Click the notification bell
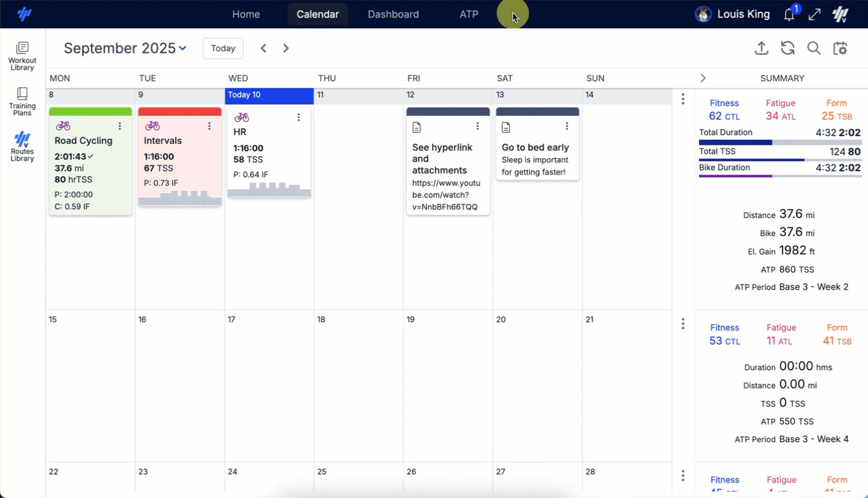Viewport: 868px width, 498px height. [x=789, y=14]
